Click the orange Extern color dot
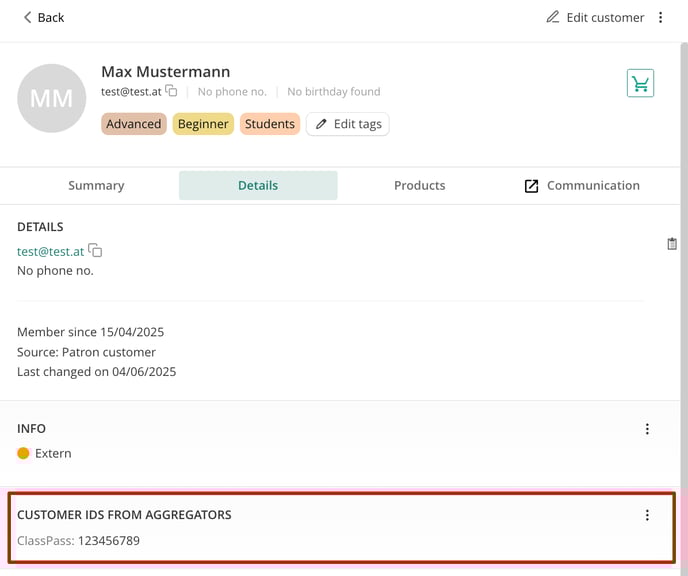 tap(23, 453)
